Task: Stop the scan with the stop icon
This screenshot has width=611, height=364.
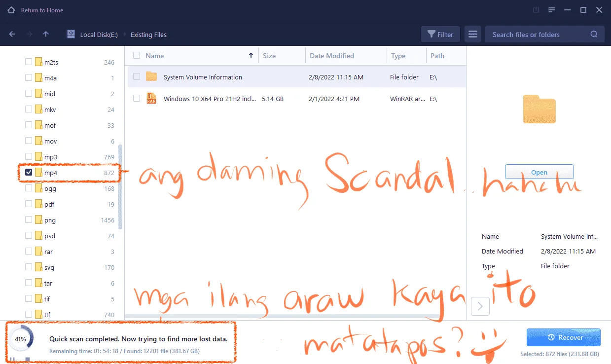Action: point(28,360)
